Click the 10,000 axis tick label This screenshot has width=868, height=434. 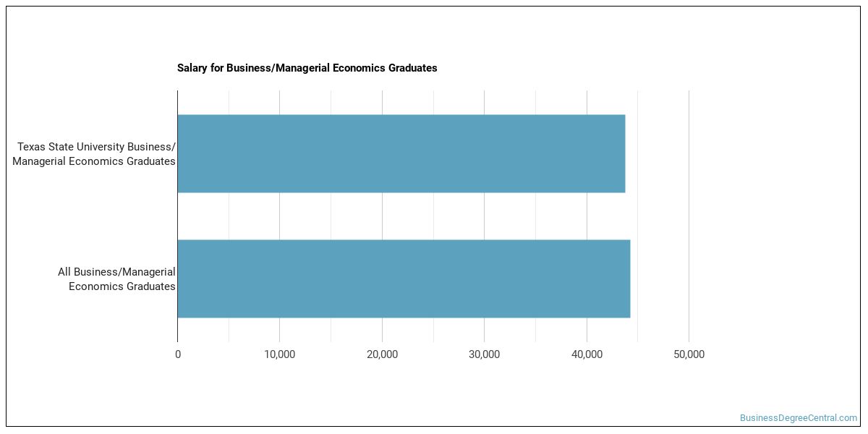pos(280,354)
